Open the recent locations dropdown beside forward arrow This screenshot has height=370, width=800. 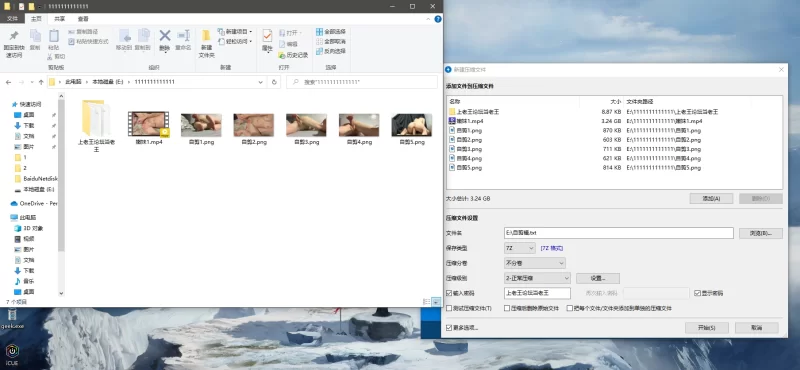(x=33, y=82)
